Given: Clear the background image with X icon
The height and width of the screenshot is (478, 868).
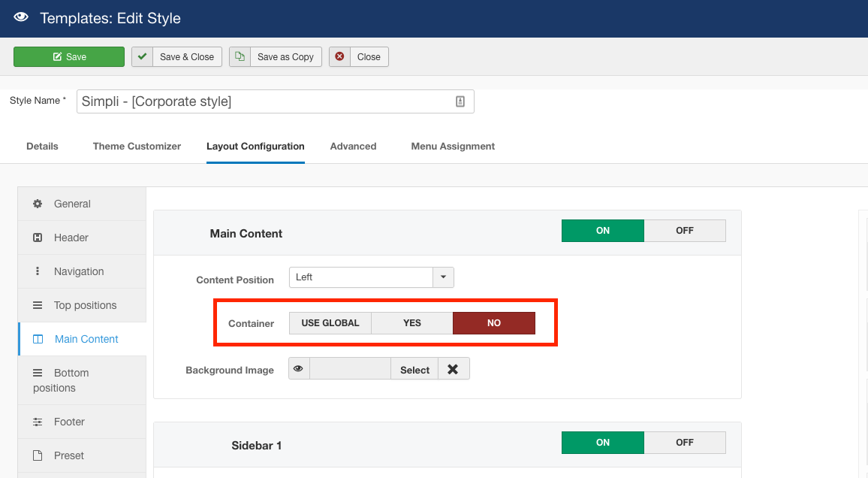Looking at the screenshot, I should (453, 369).
